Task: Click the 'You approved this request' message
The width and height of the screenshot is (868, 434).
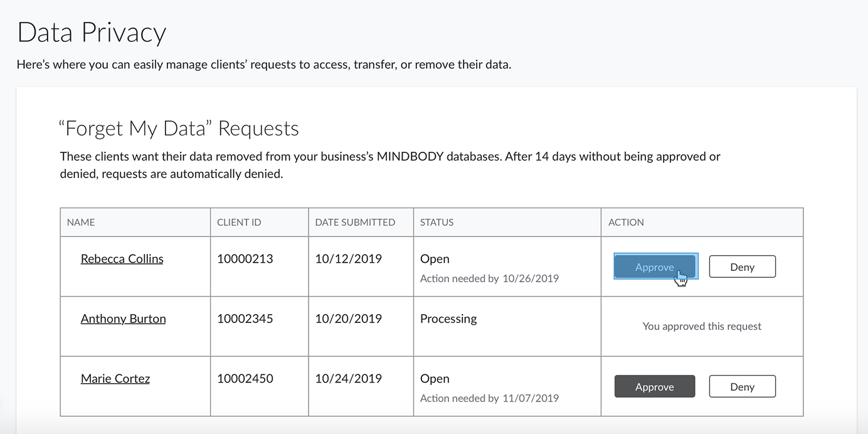Action: (x=702, y=326)
